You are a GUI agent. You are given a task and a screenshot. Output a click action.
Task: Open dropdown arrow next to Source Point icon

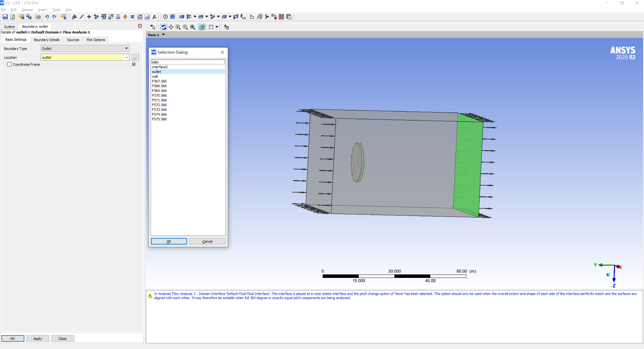pos(218,17)
